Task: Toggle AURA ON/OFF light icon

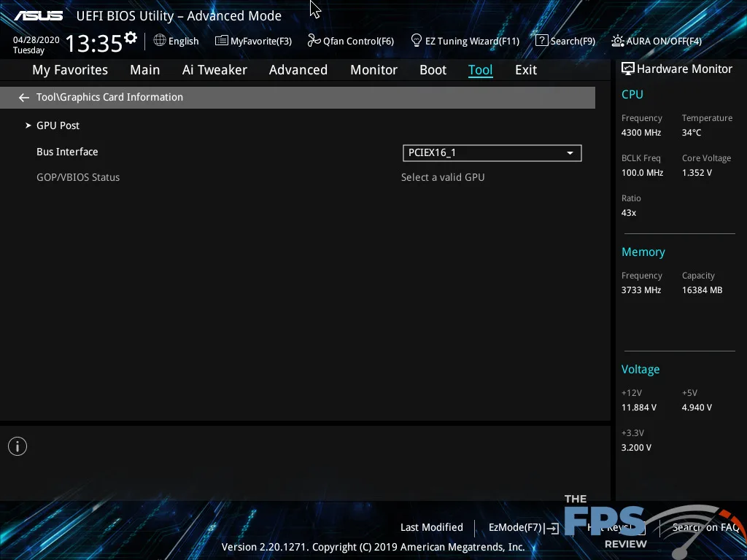Action: pyautogui.click(x=617, y=41)
